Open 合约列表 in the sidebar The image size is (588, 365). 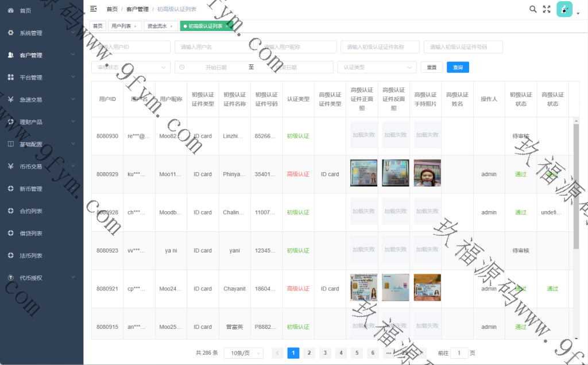(41, 211)
